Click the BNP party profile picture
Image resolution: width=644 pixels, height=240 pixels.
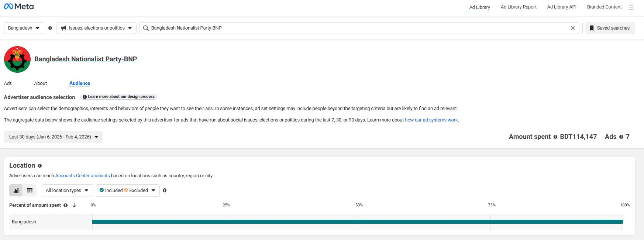pyautogui.click(x=17, y=59)
